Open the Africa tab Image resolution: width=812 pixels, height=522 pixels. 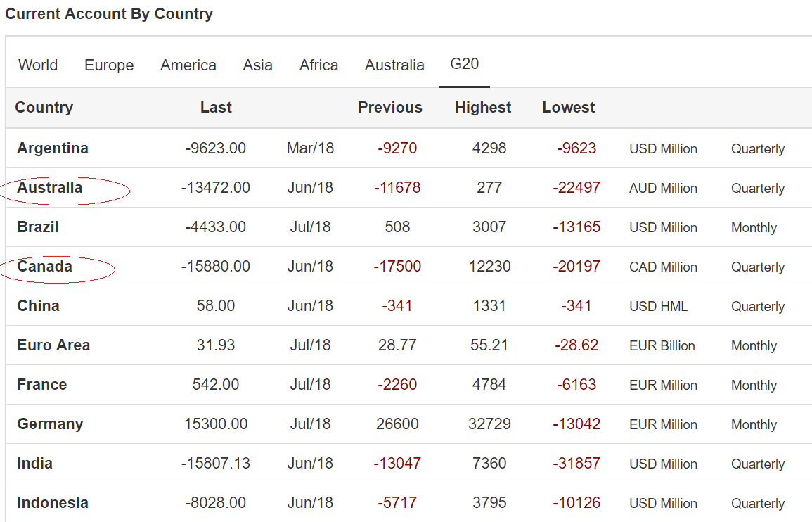click(x=318, y=65)
